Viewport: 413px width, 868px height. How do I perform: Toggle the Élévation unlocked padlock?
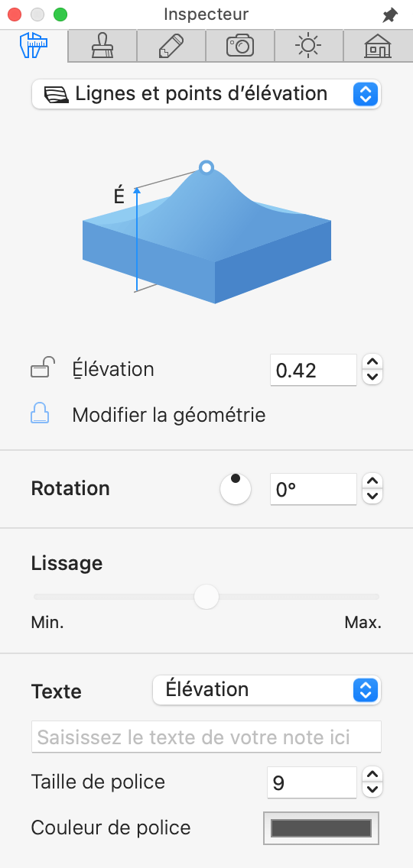coord(43,369)
